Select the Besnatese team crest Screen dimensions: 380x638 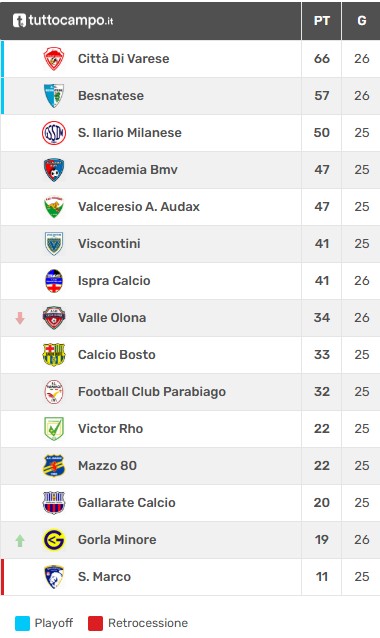(54, 96)
